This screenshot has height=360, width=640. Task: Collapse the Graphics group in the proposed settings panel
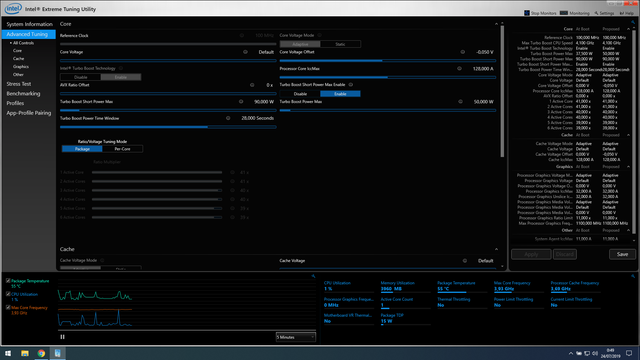pyautogui.click(x=628, y=167)
